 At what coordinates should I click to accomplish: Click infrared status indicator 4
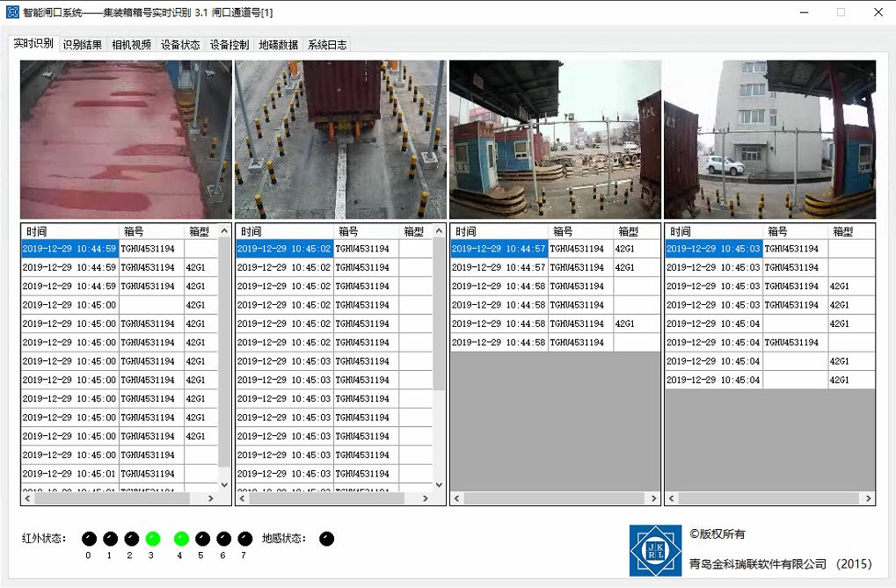[x=181, y=539]
